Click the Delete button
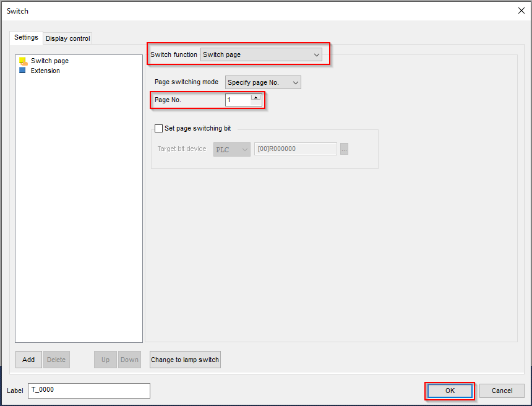532x406 pixels. [56, 360]
